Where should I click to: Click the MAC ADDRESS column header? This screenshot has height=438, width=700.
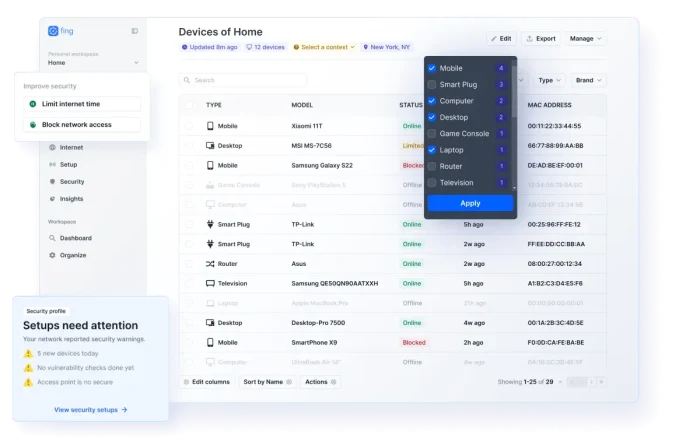click(549, 105)
